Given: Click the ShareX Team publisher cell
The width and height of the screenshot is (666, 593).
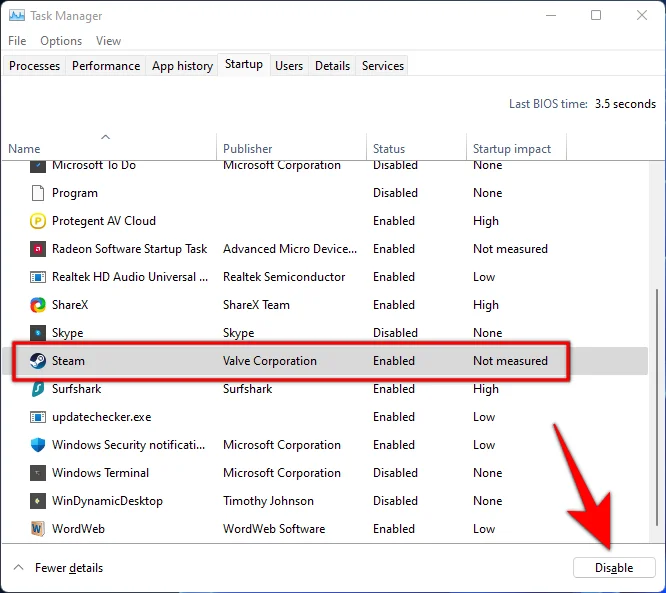Looking at the screenshot, I should click(256, 305).
